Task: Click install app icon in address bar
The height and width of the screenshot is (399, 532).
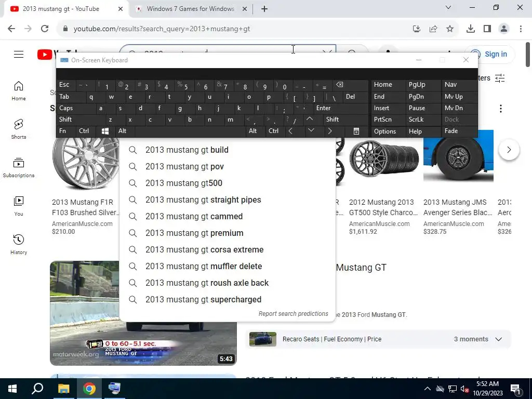Action: [x=417, y=29]
